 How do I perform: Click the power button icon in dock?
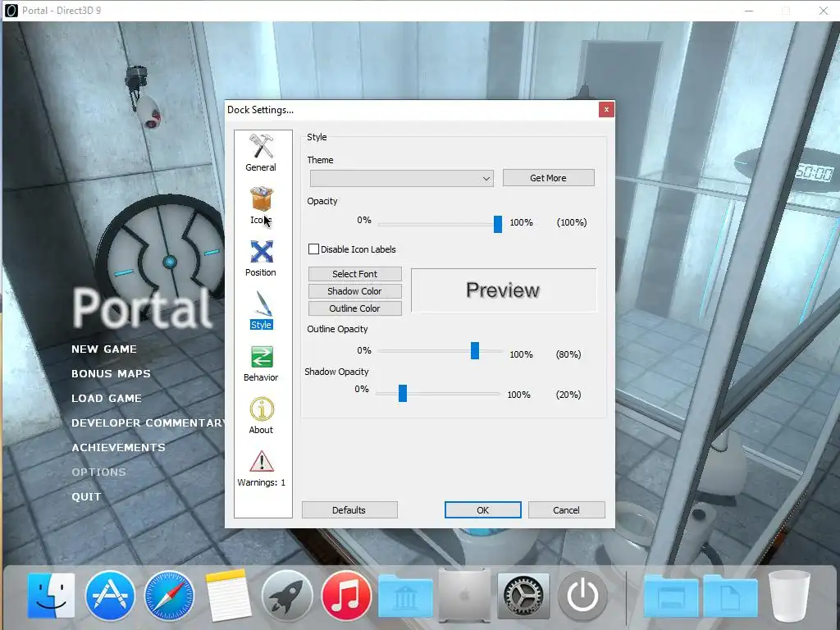click(x=582, y=596)
